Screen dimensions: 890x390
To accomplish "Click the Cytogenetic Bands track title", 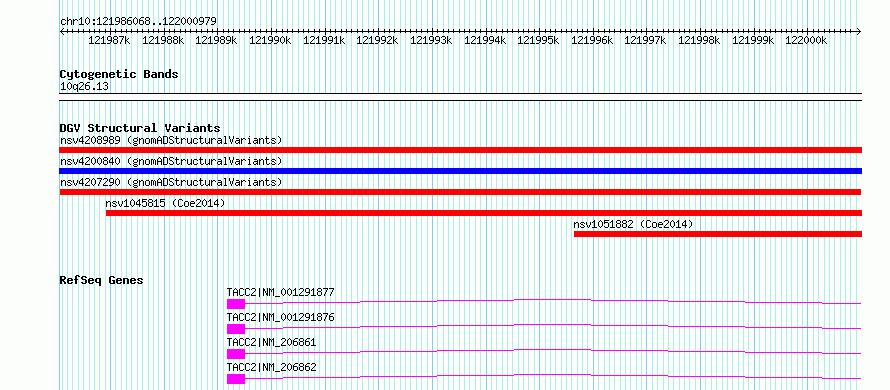I will click(119, 74).
